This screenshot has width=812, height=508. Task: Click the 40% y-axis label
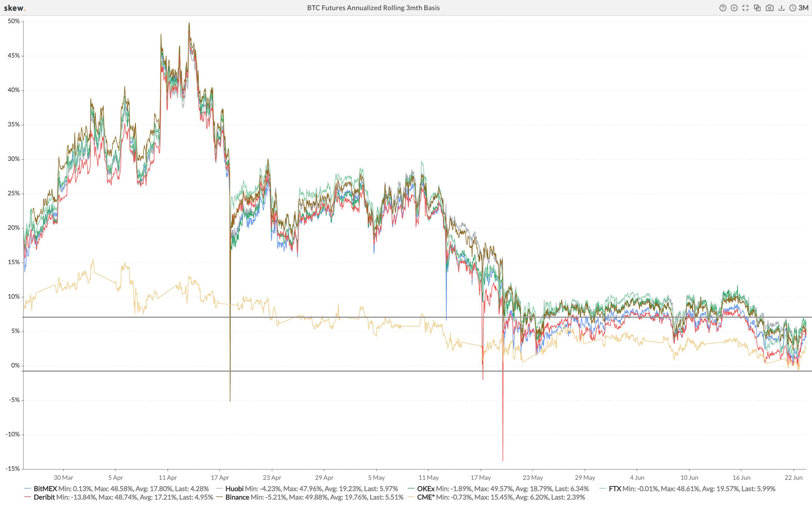(x=14, y=90)
